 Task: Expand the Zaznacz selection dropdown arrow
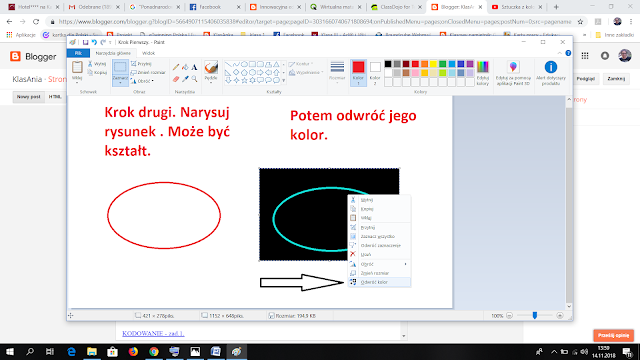pos(120,82)
